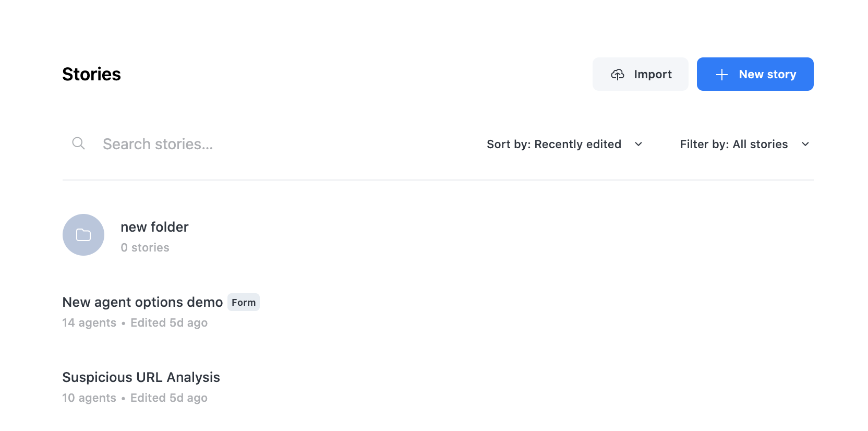Viewport: 868px width, 431px height.
Task: Open the Suspicious URL Analysis story
Action: coord(141,377)
